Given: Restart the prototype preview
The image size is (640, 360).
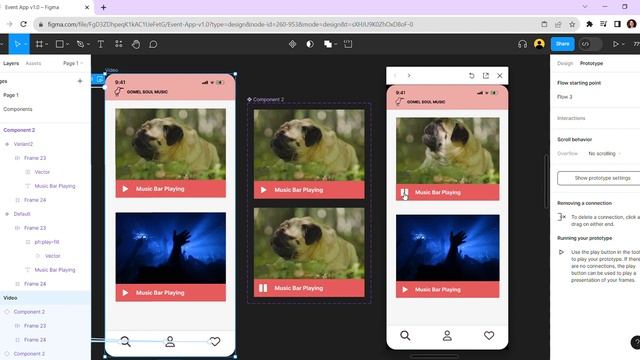Looking at the screenshot, I should [x=471, y=76].
